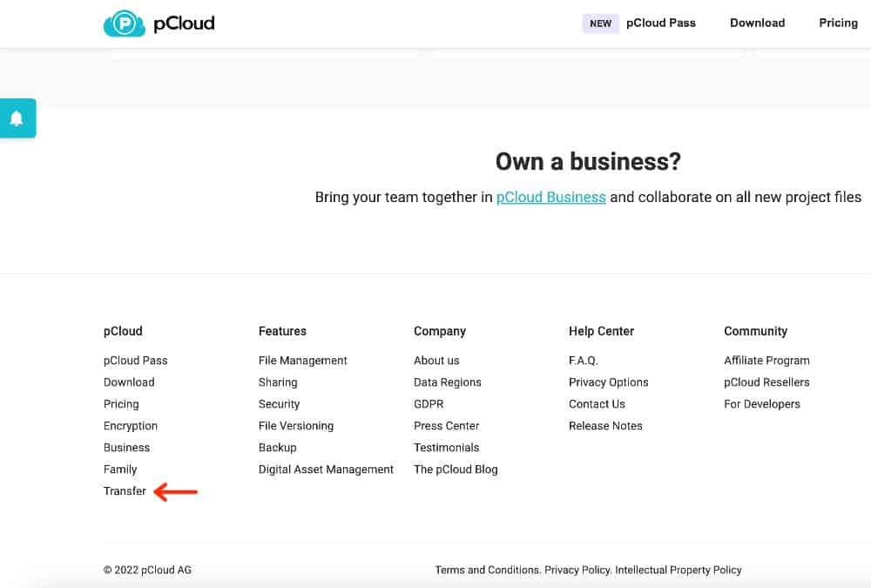
Task: Open Sharing under Features
Action: 278,382
